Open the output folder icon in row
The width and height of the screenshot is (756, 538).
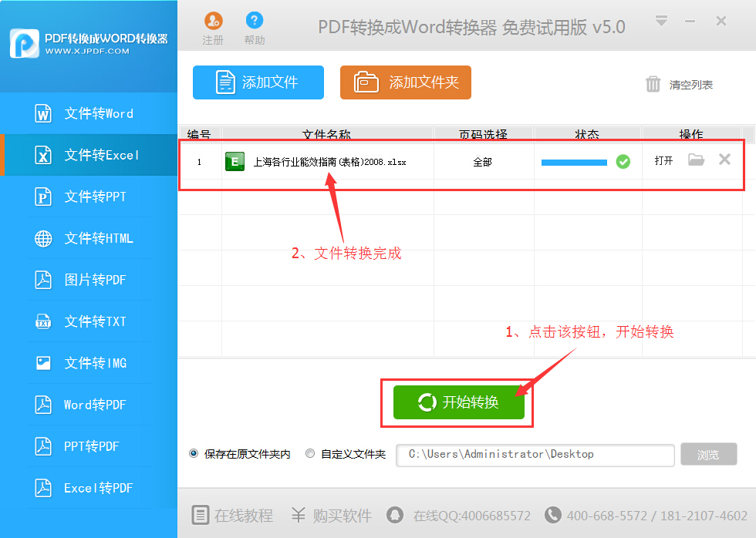(x=696, y=160)
